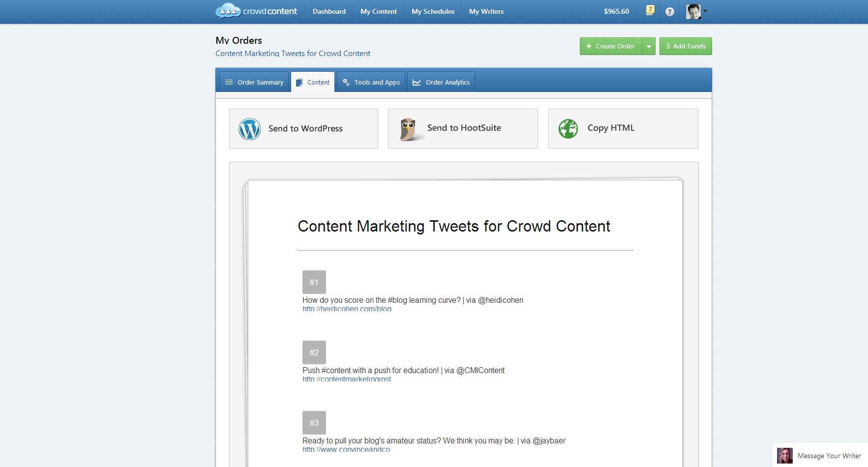This screenshot has width=868, height=467.
Task: Switch to the Order Summary tab
Action: (x=254, y=82)
